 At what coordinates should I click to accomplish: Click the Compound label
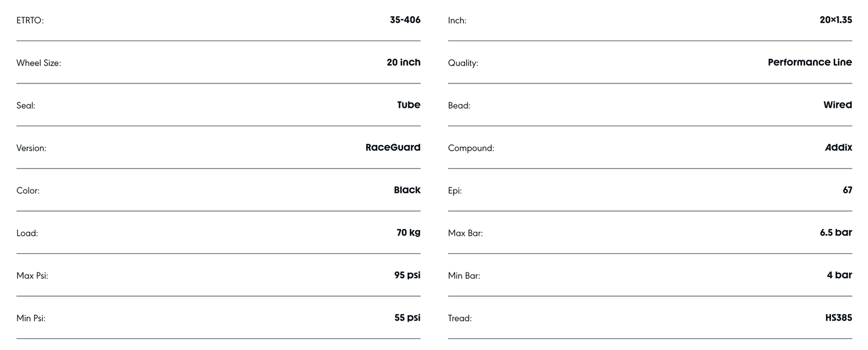(x=471, y=148)
